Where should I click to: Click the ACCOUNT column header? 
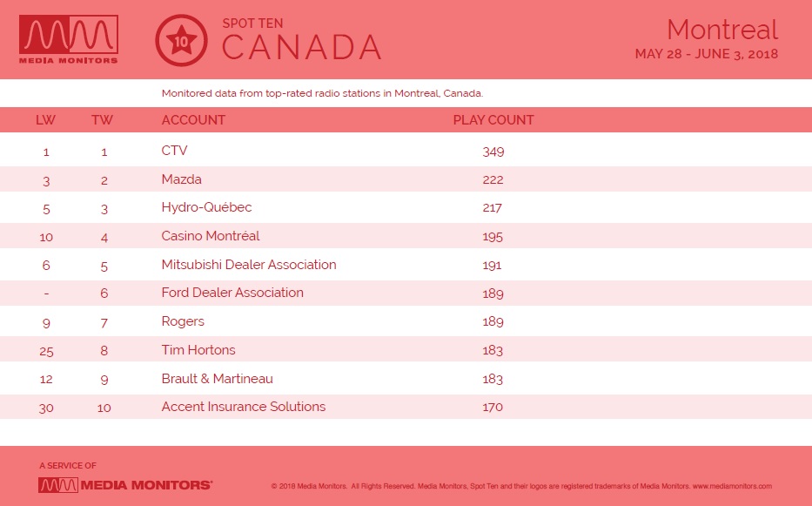click(193, 120)
